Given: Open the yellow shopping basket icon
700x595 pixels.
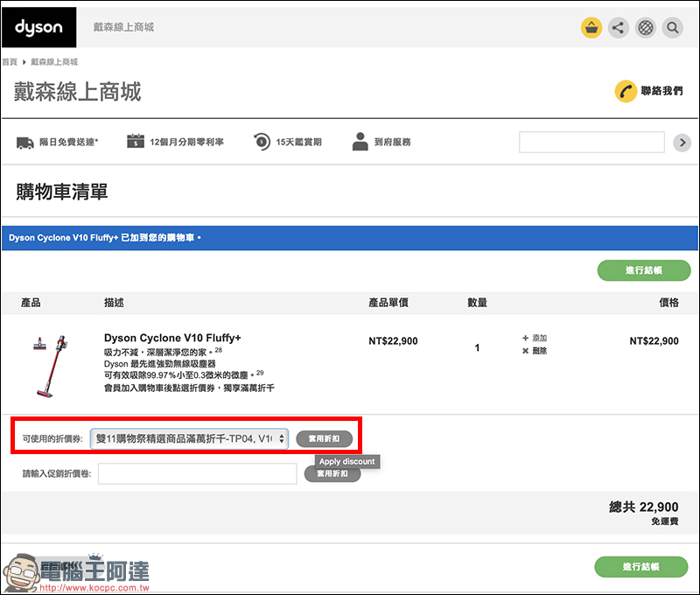Looking at the screenshot, I should coord(591,28).
